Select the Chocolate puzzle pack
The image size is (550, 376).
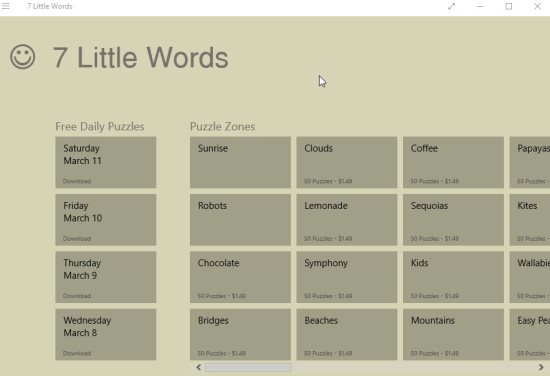(x=240, y=277)
